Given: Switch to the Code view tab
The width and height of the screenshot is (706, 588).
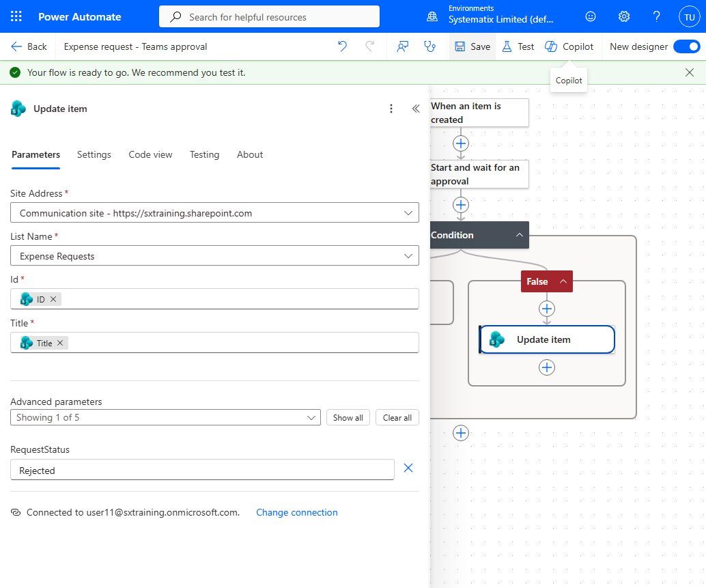Looking at the screenshot, I should click(150, 154).
